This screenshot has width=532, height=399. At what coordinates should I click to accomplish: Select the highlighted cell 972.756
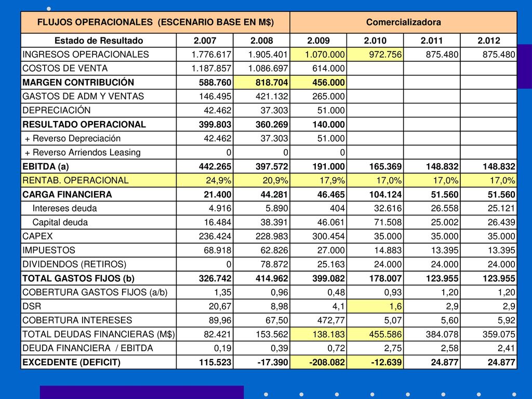click(375, 55)
